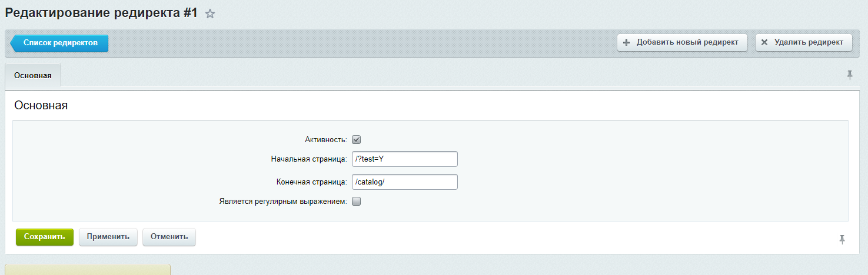Focus the Конечная страница input field

(x=404, y=182)
